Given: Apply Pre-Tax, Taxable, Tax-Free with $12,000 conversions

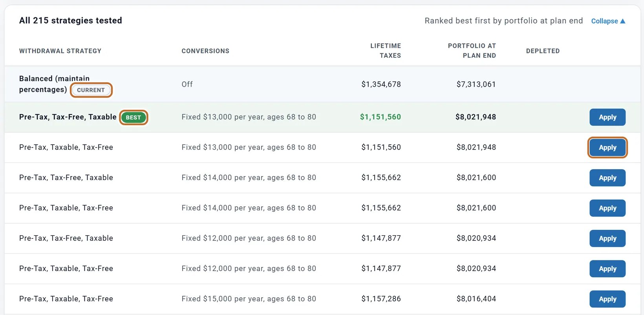Looking at the screenshot, I should coord(607,269).
